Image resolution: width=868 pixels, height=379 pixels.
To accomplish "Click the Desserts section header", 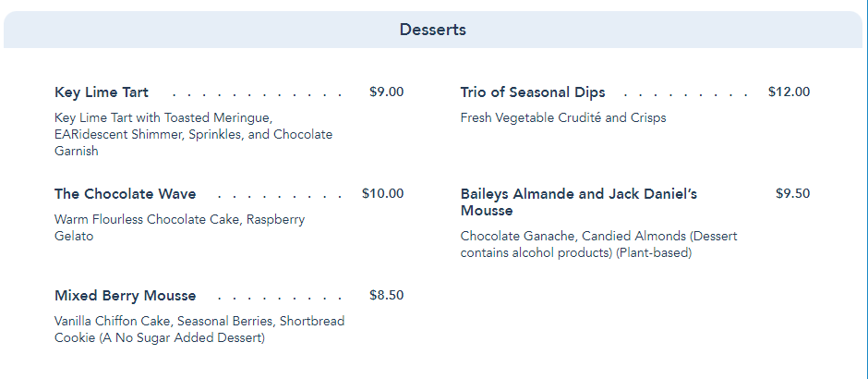I will pyautogui.click(x=432, y=30).
